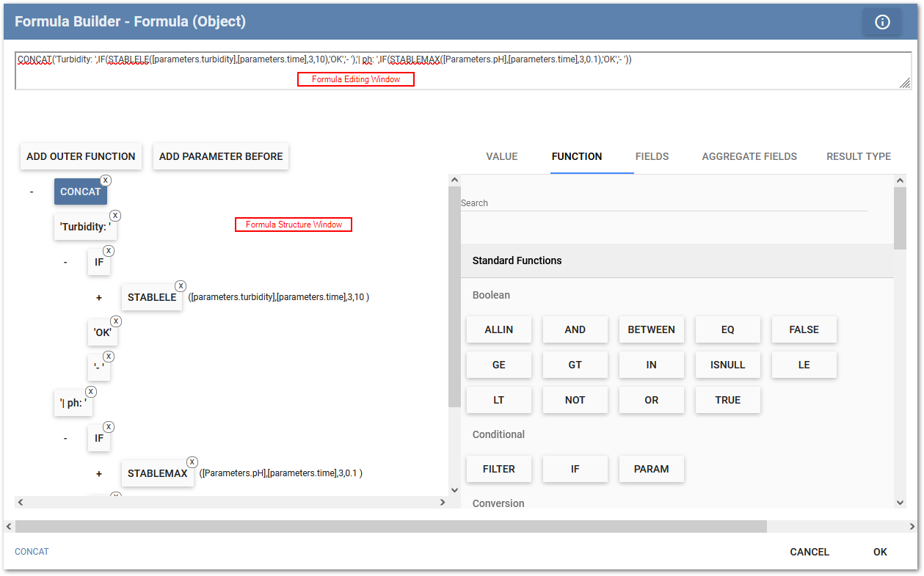The height and width of the screenshot is (576, 924).
Task: Expand the STABLEMAX node with plus
Action: 99,473
